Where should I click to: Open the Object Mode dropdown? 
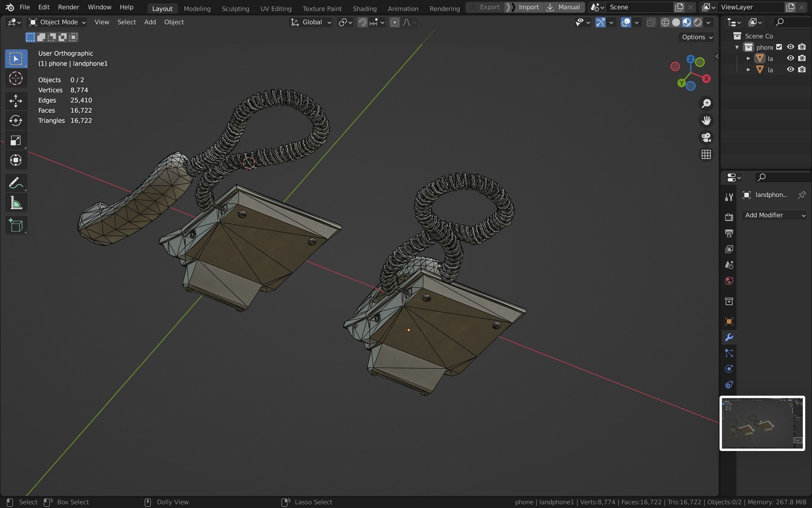pos(57,22)
